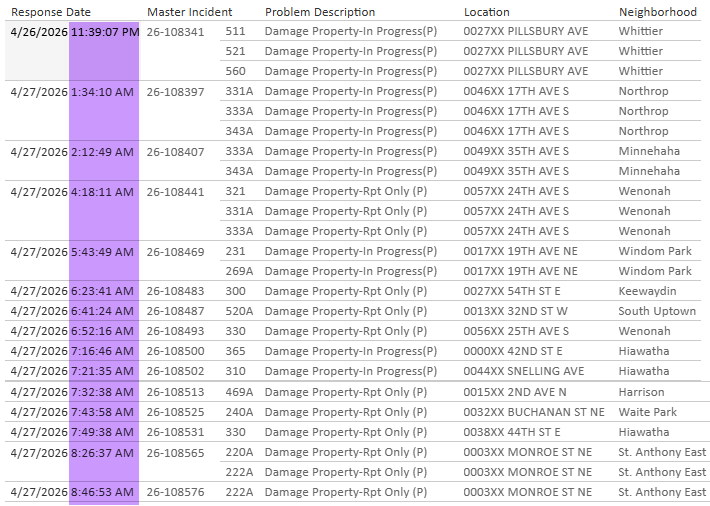This screenshot has height=506, width=710.
Task: Click the Master Incident column header
Action: click(x=190, y=12)
